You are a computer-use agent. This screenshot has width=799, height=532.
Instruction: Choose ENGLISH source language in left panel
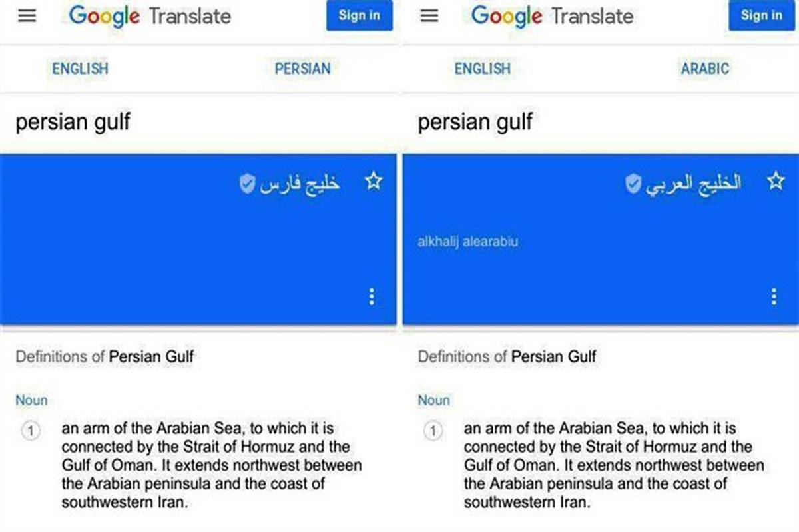80,68
